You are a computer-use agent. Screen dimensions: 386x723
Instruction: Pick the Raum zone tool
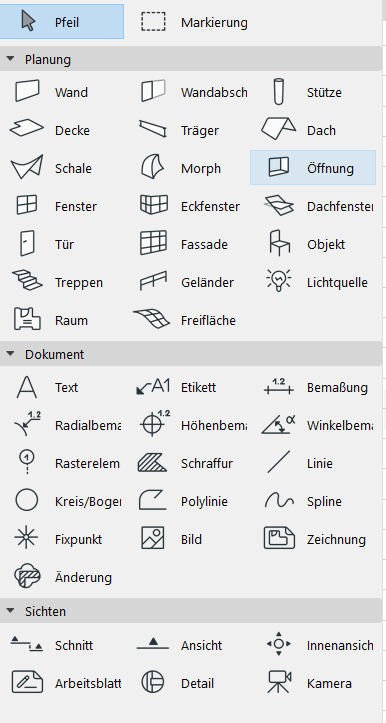[62, 320]
